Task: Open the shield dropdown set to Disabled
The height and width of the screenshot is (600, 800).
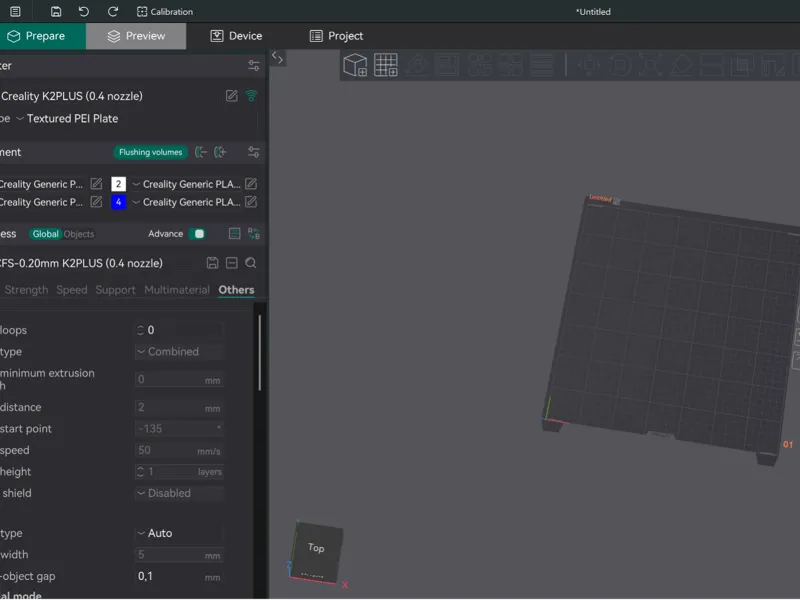Action: pyautogui.click(x=179, y=493)
